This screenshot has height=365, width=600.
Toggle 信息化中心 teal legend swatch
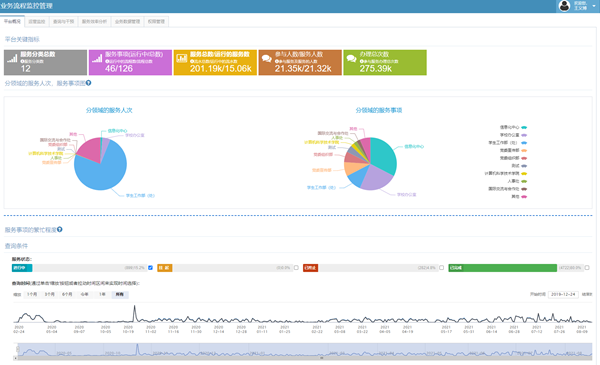coord(524,127)
